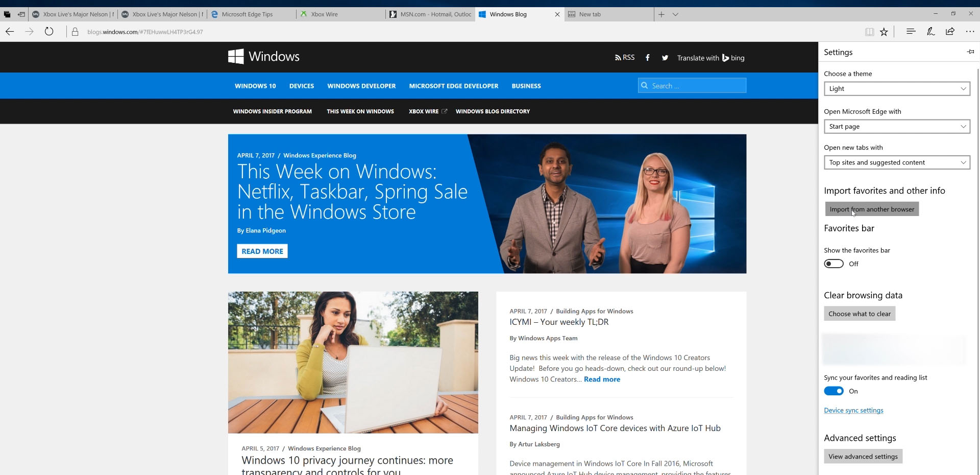Add page to favorites star
The width and height of the screenshot is (980, 475).
point(884,32)
